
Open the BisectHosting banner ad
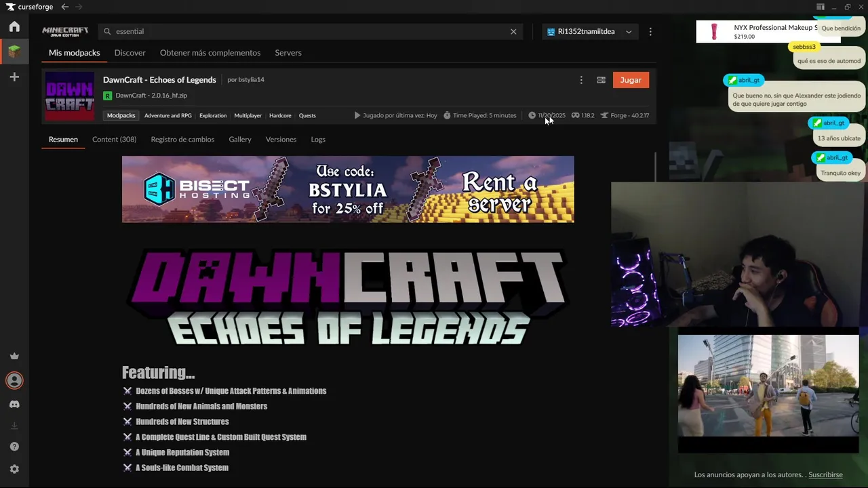tap(348, 189)
